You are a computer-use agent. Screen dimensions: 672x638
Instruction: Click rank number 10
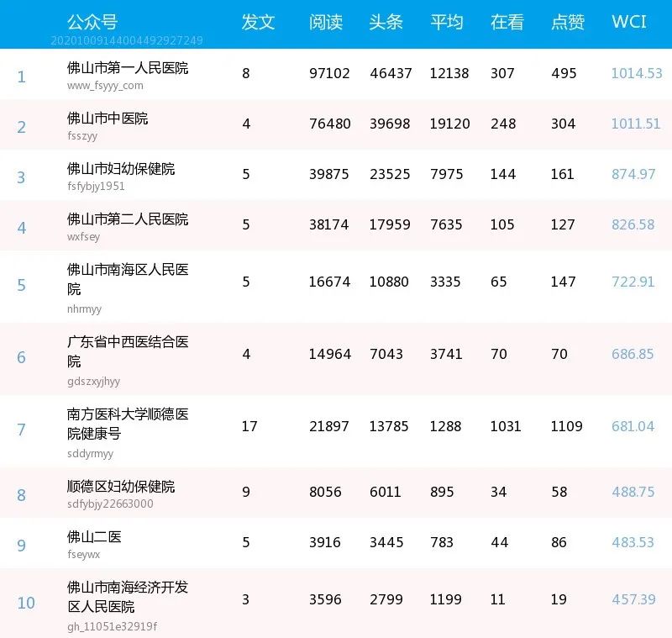(26, 603)
